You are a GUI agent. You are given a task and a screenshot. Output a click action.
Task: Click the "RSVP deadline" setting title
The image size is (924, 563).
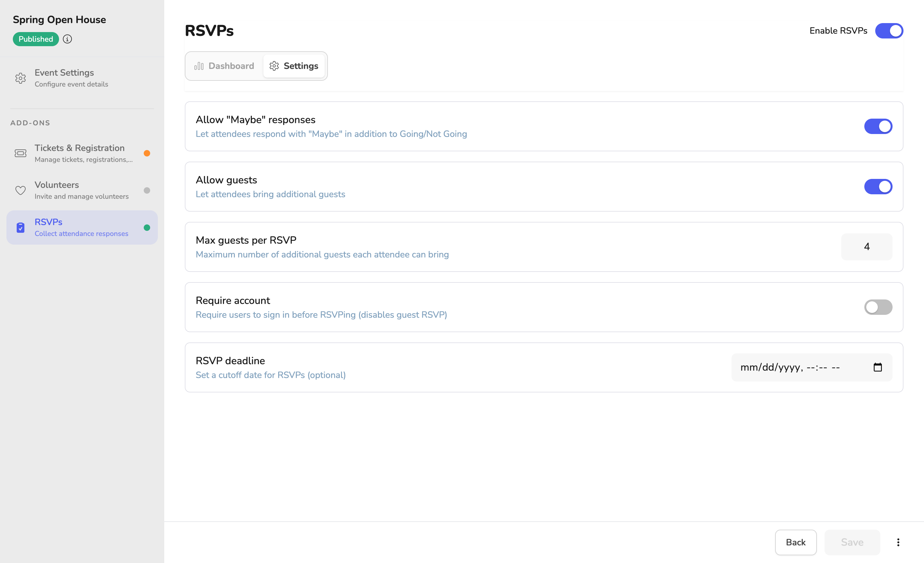coord(230,361)
